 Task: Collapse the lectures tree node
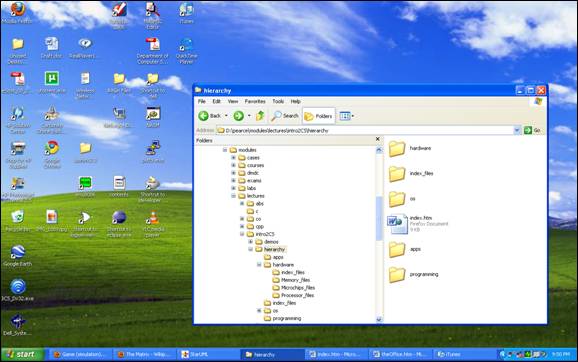click(233, 196)
